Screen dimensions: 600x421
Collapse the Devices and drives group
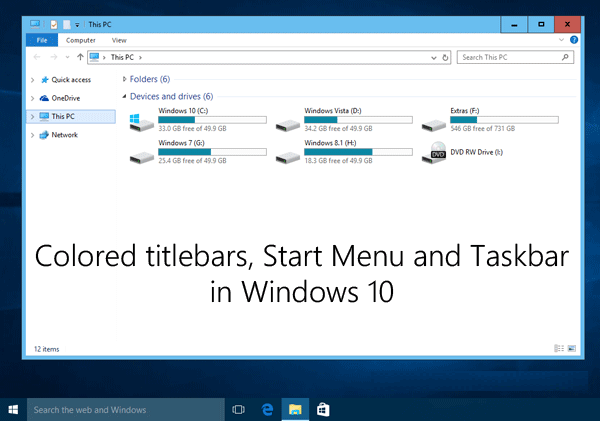pyautogui.click(x=124, y=96)
